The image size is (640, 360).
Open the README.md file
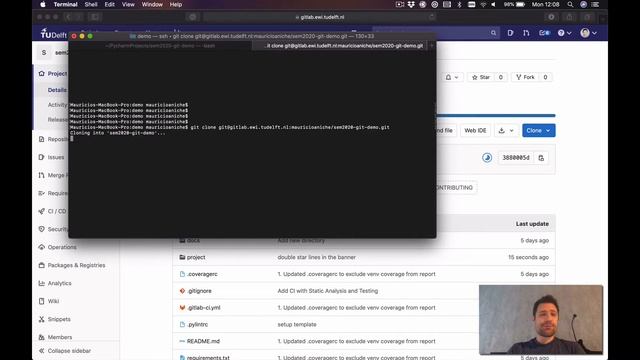pos(203,341)
